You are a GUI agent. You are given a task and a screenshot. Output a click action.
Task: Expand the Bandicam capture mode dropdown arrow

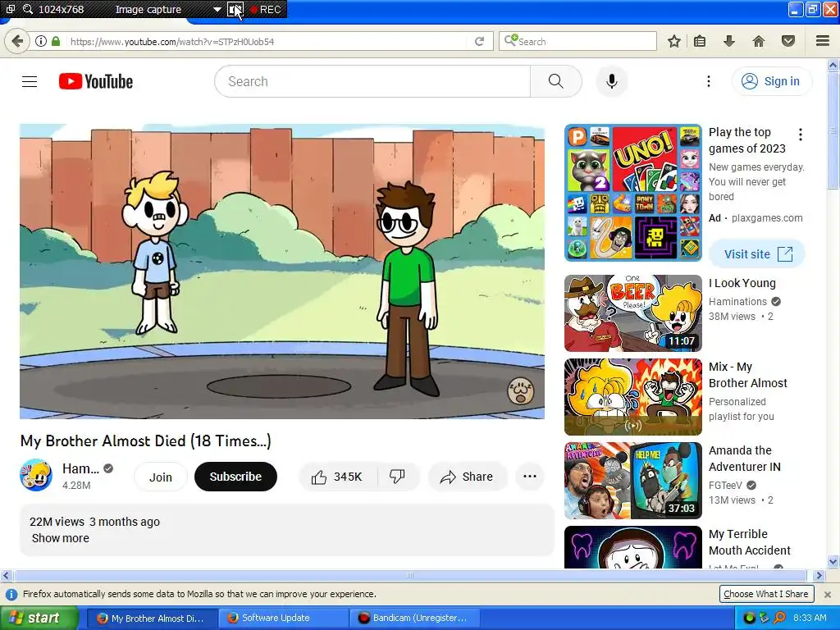coord(217,9)
